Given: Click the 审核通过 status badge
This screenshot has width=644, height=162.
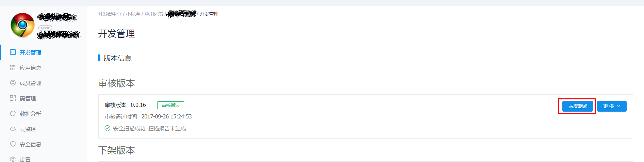Looking at the screenshot, I should click(x=170, y=105).
